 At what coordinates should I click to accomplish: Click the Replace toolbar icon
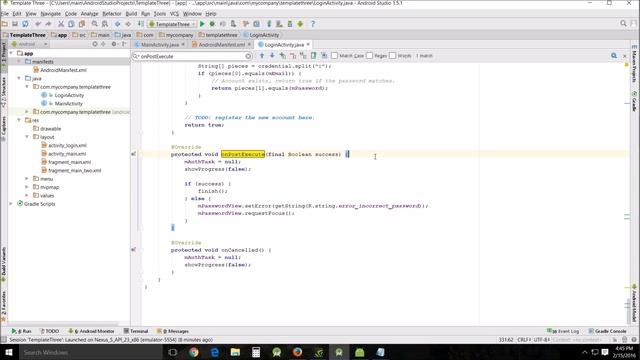105,24
